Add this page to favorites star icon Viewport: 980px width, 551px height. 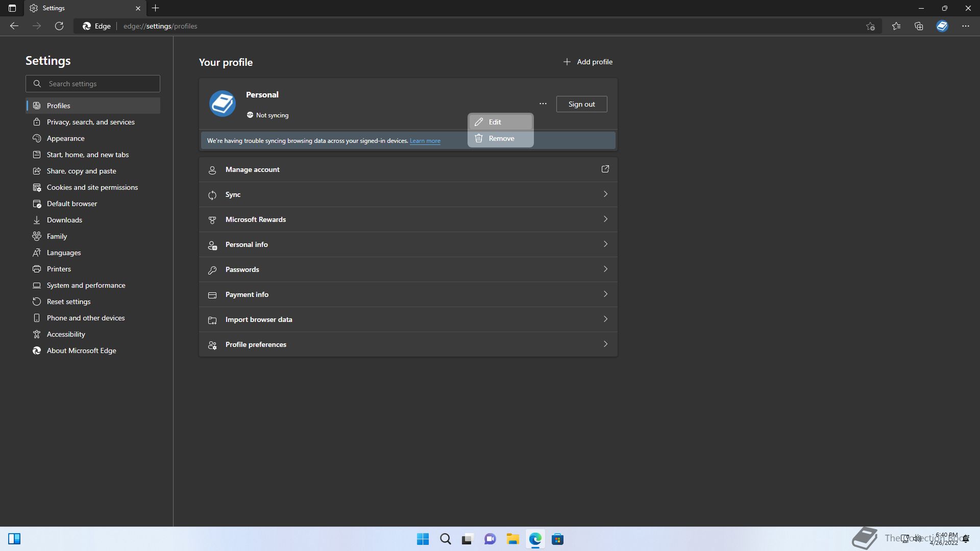[871, 26]
